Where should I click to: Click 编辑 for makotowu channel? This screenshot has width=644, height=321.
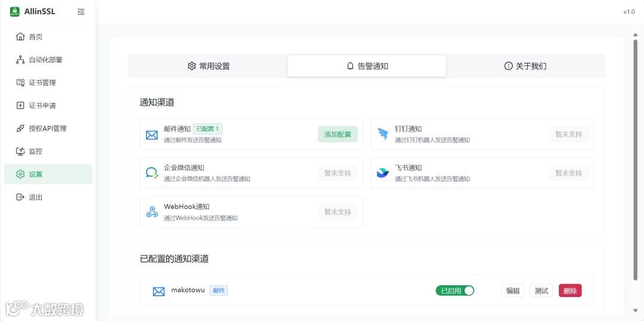[x=513, y=291]
